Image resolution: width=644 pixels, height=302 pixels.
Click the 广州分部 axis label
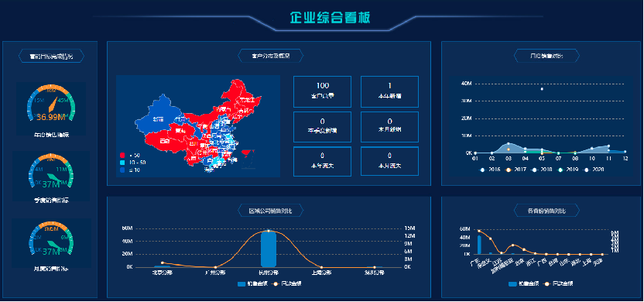click(216, 273)
